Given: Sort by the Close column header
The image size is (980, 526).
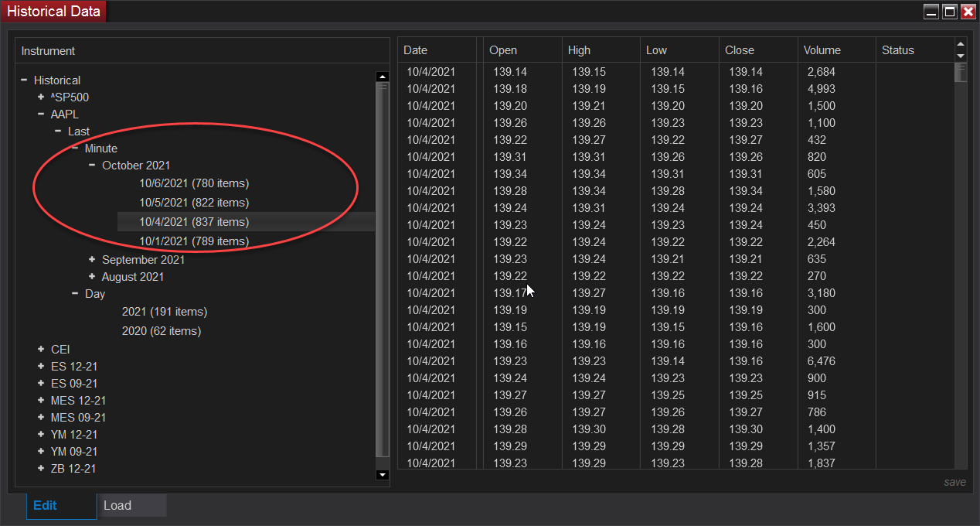Looking at the screenshot, I should (x=758, y=50).
